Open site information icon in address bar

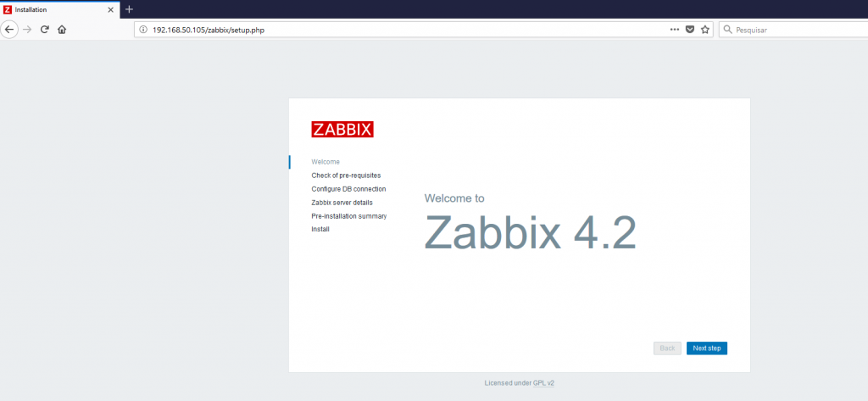pyautogui.click(x=143, y=30)
